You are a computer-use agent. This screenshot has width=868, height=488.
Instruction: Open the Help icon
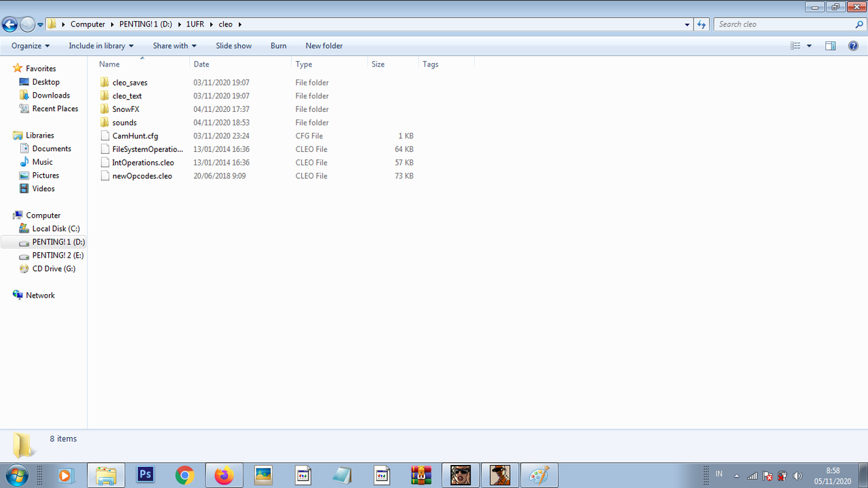click(x=854, y=46)
